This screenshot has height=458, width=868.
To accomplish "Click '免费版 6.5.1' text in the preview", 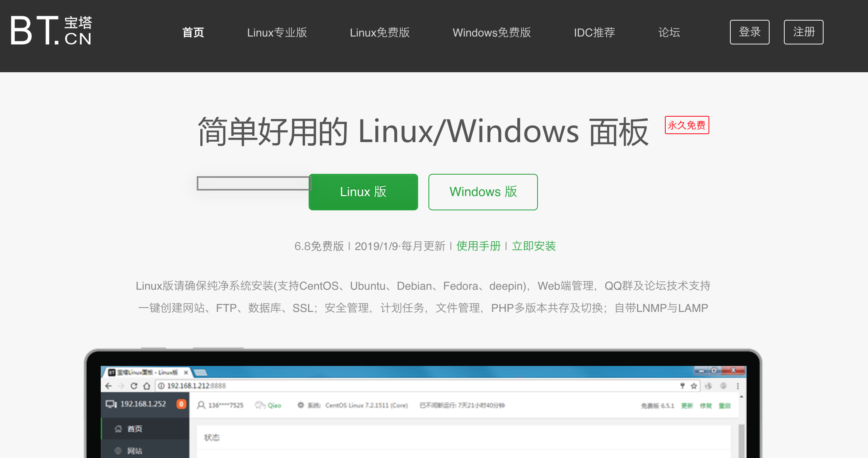I will pyautogui.click(x=657, y=406).
